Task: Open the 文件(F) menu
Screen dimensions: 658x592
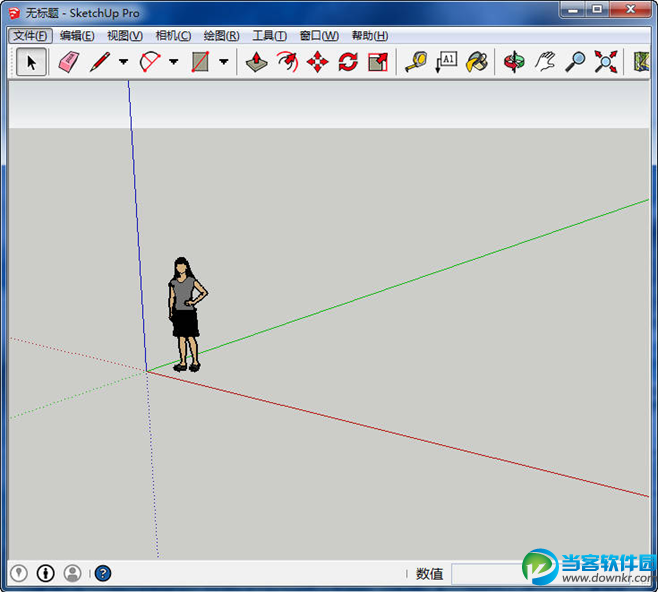Action: [29, 36]
